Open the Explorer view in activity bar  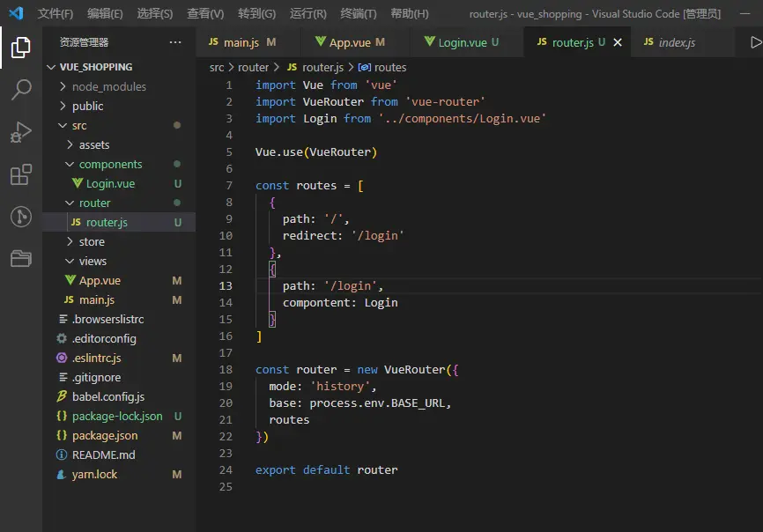(x=20, y=48)
